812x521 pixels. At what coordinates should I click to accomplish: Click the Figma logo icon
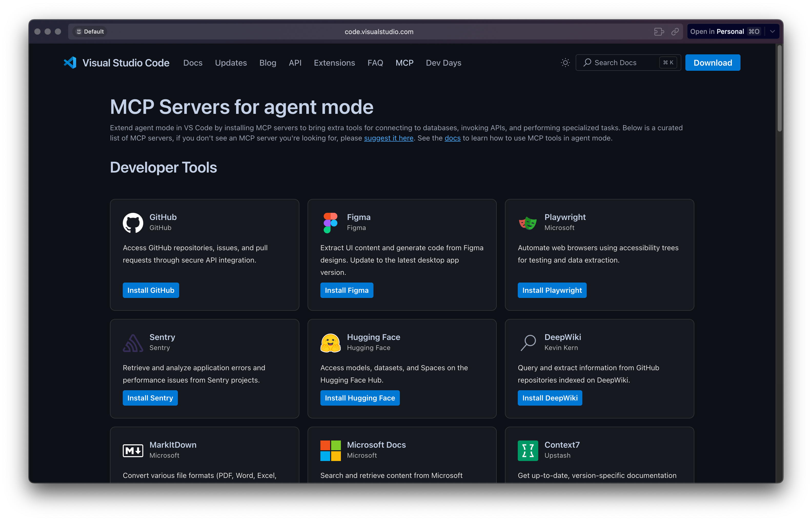(330, 223)
